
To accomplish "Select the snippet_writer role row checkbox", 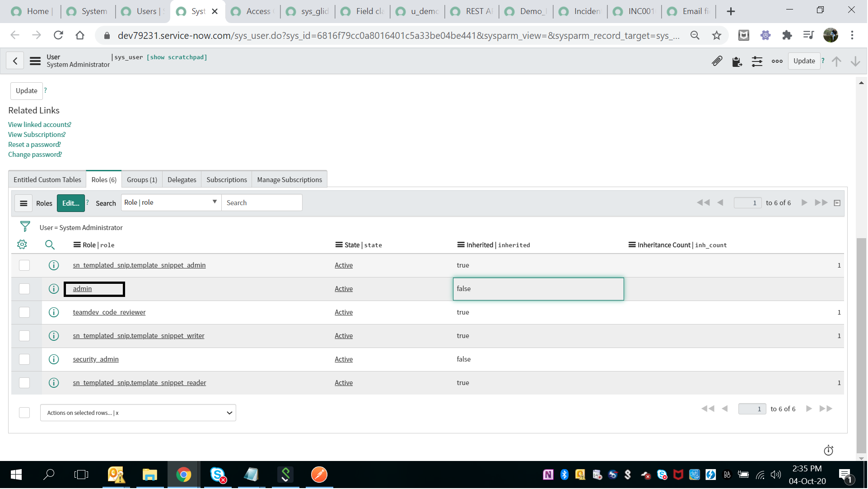I will pos(24,336).
